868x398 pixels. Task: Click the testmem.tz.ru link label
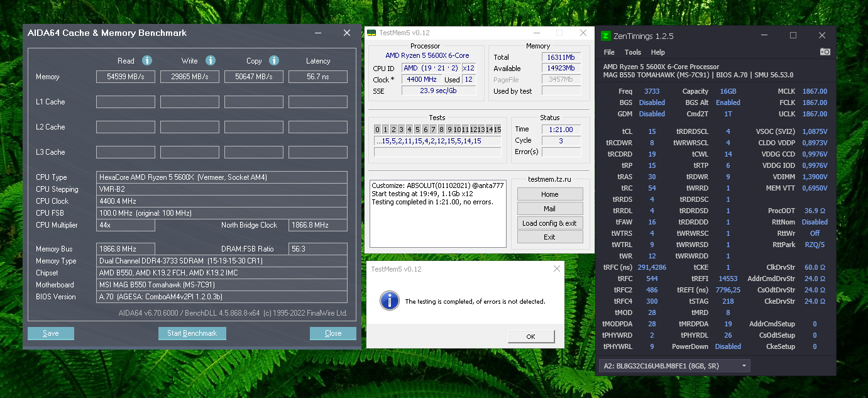point(549,179)
